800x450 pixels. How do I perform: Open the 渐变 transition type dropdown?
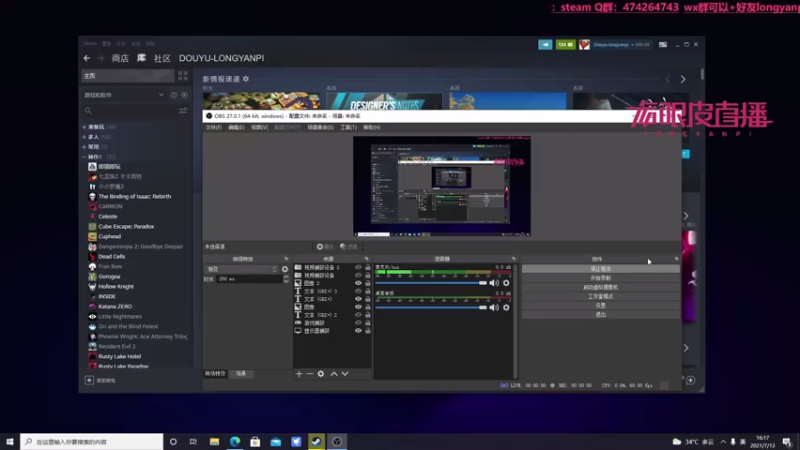[x=242, y=269]
